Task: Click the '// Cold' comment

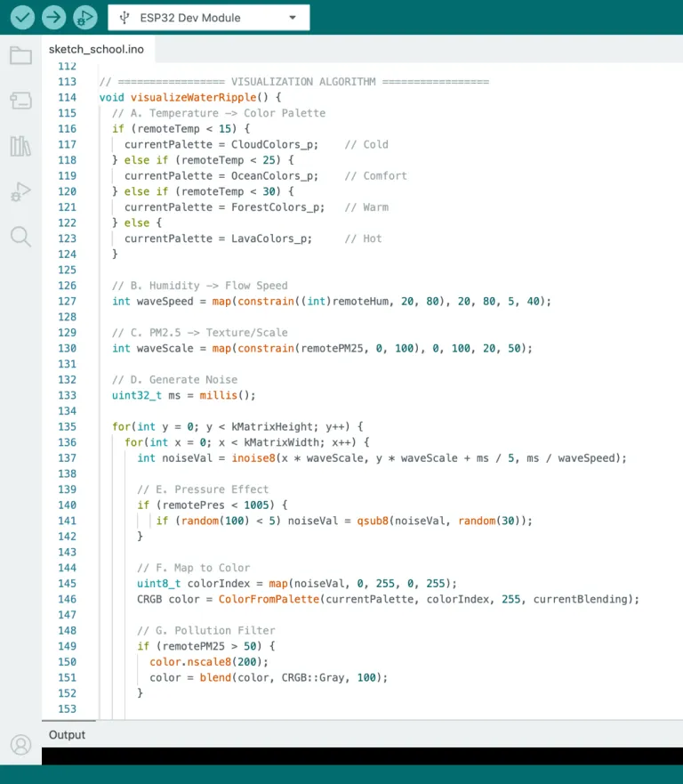Action: (x=366, y=144)
